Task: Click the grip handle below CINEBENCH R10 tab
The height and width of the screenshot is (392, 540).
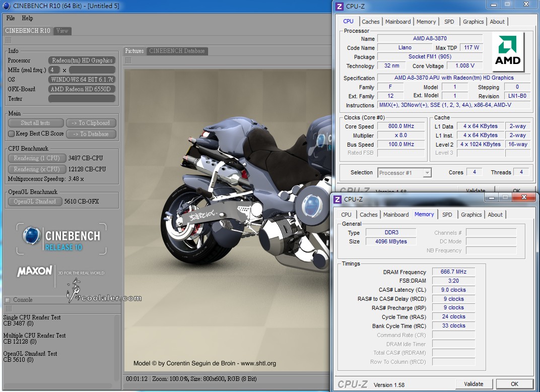Action: pos(8,40)
